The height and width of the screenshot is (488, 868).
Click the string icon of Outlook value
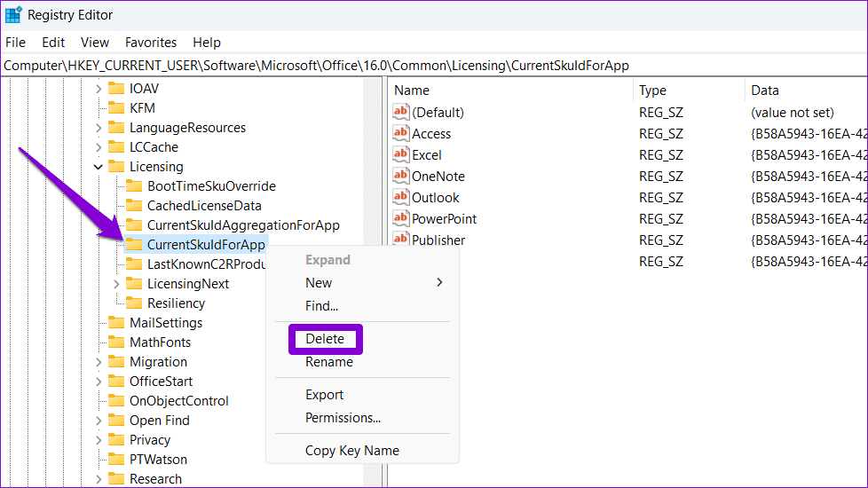click(x=401, y=197)
